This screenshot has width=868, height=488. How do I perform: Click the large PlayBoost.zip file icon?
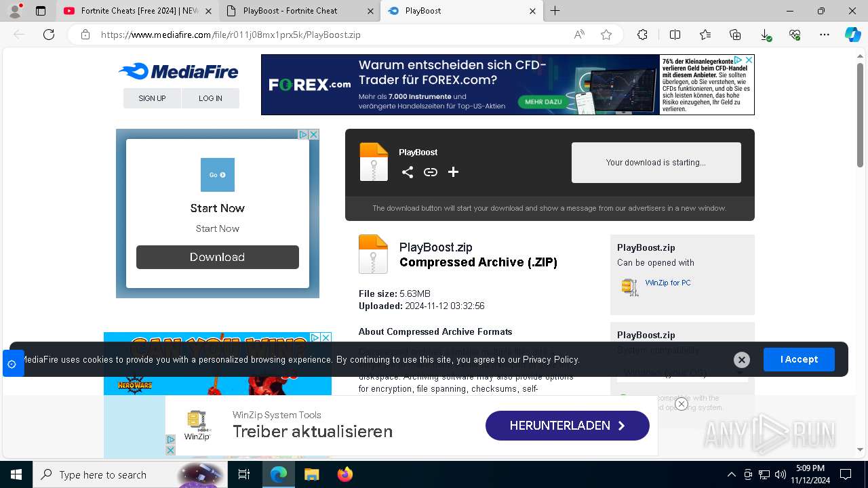[x=373, y=254]
